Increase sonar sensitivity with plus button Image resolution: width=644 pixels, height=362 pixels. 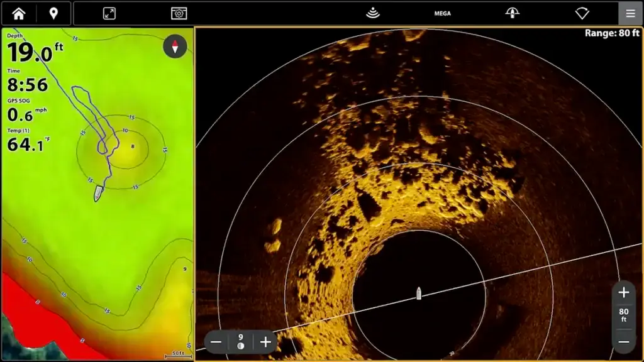tap(265, 342)
